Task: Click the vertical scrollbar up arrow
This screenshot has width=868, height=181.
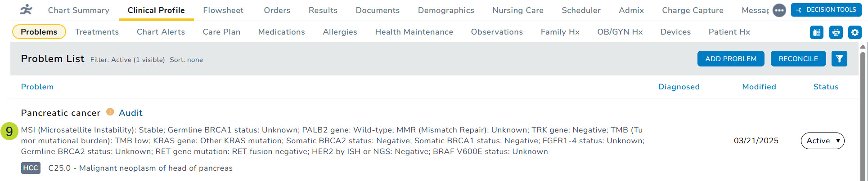Action: coord(862,47)
